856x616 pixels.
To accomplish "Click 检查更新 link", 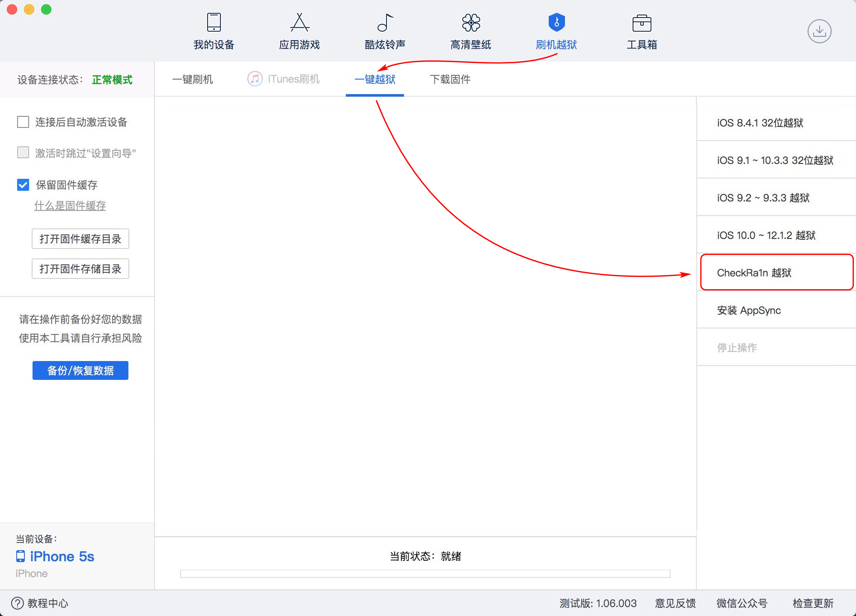I will (x=813, y=603).
